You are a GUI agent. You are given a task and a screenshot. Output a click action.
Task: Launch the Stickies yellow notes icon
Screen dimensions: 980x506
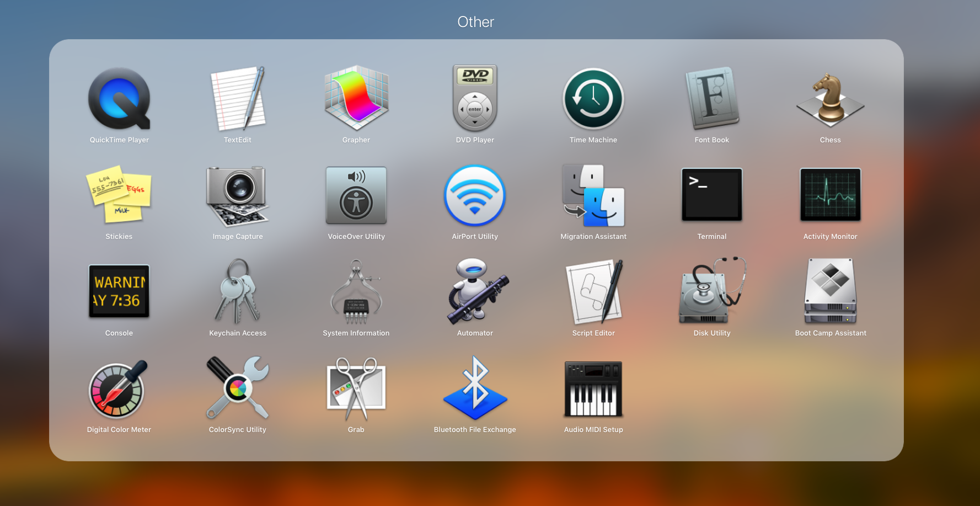pyautogui.click(x=119, y=194)
